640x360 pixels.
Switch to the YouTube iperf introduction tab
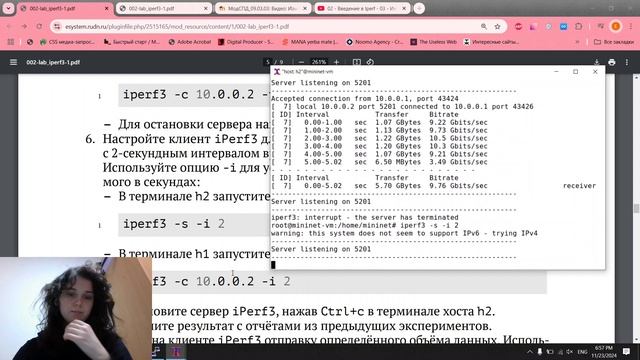point(362,8)
